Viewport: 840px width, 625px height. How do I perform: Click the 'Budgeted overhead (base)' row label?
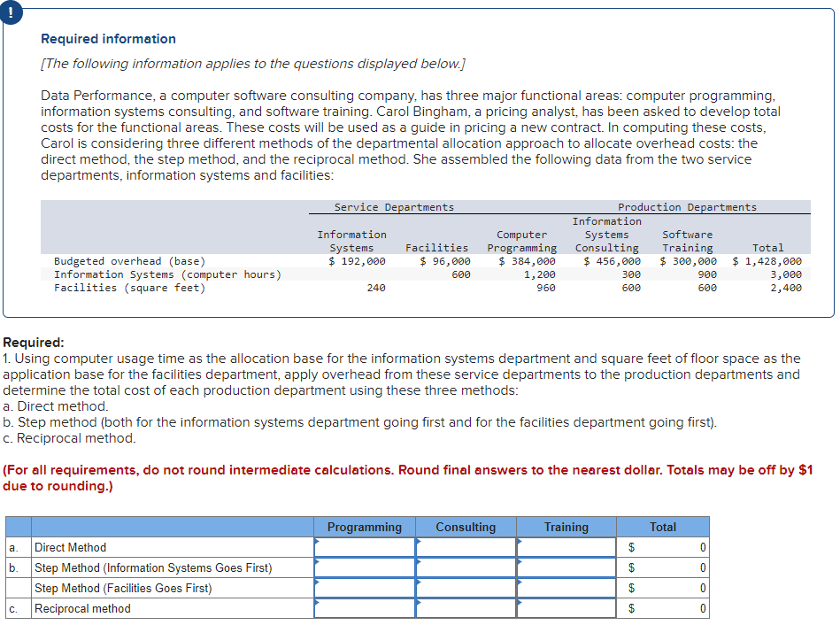(x=129, y=261)
